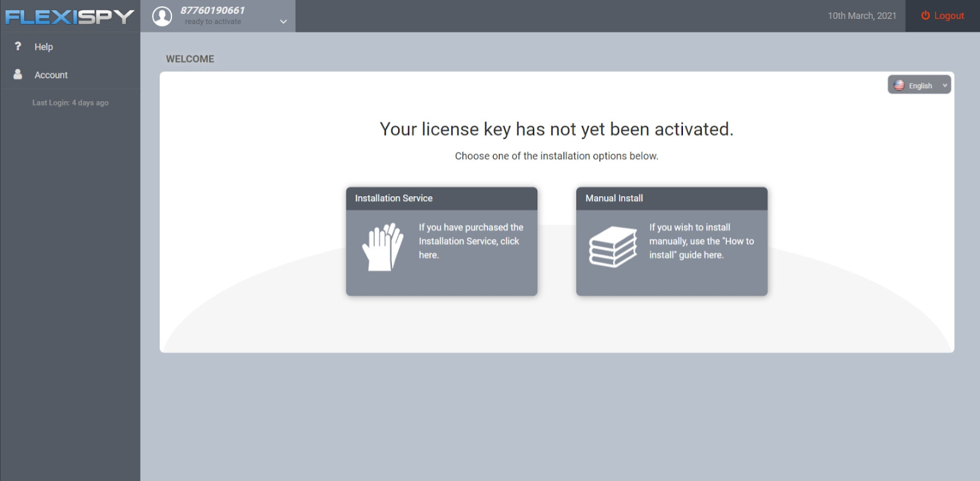Viewport: 980px width, 481px height.
Task: Expand the account selector chevron
Action: coord(283,21)
